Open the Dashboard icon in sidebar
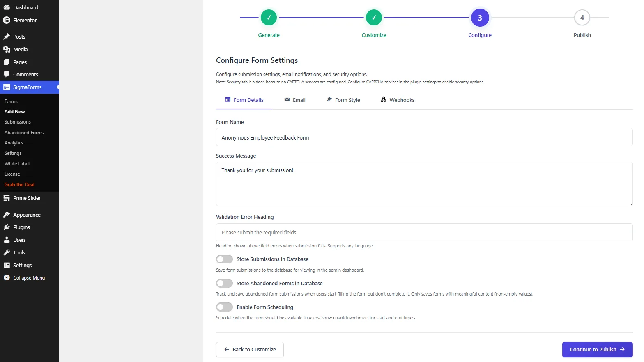Screen dimensions: 644x362 tap(7, 7)
